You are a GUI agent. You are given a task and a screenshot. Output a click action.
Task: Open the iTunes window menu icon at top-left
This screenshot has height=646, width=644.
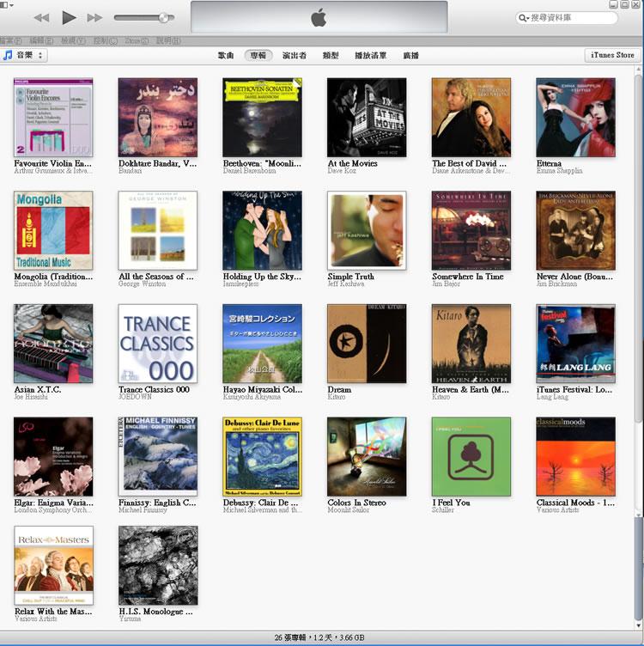pos(6,4)
